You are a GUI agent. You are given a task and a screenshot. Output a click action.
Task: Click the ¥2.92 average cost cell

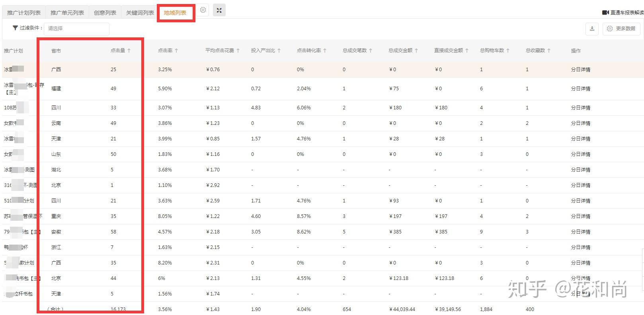[213, 185]
